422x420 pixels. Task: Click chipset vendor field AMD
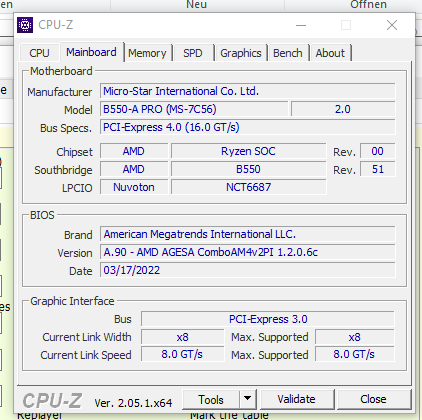tap(134, 151)
